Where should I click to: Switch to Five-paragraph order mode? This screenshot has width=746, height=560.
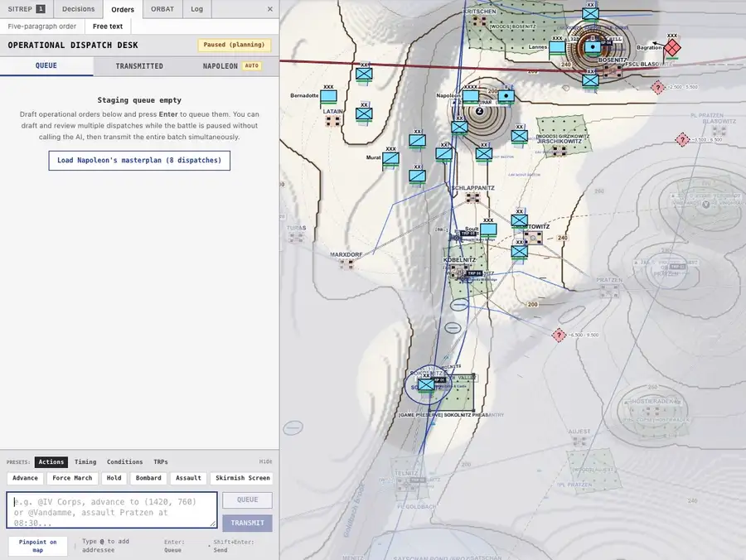coord(42,27)
